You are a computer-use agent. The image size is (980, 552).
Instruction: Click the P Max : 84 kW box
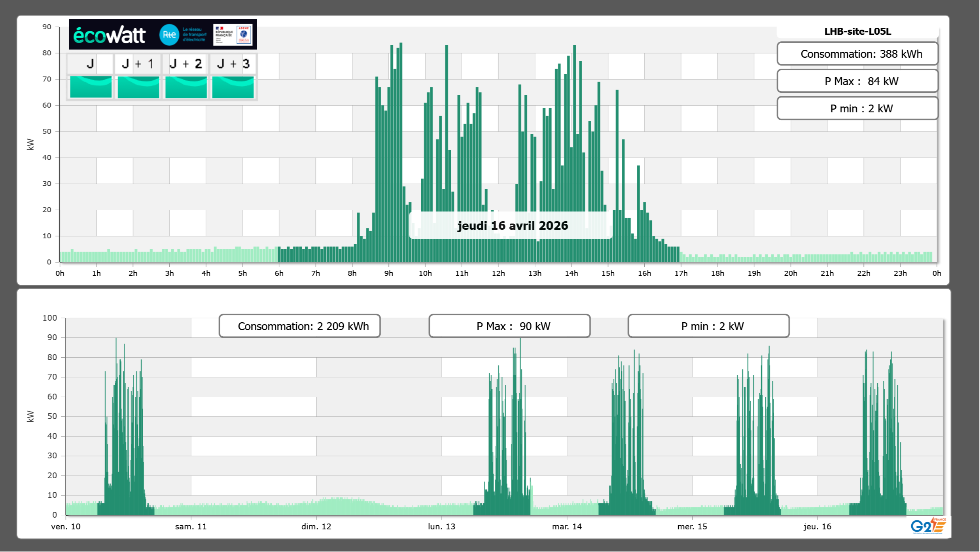(857, 81)
